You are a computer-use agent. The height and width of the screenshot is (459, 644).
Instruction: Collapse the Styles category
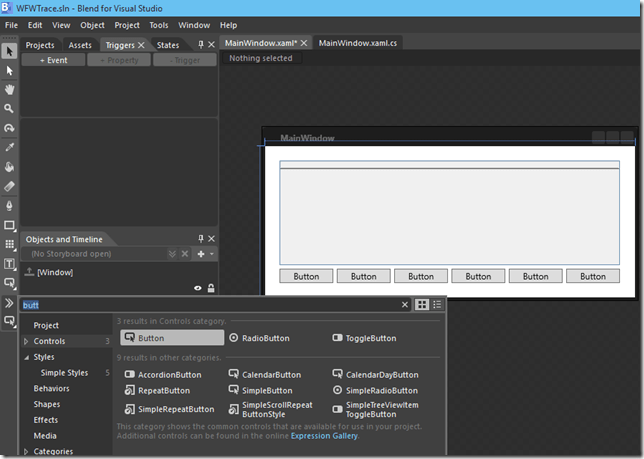[27, 357]
